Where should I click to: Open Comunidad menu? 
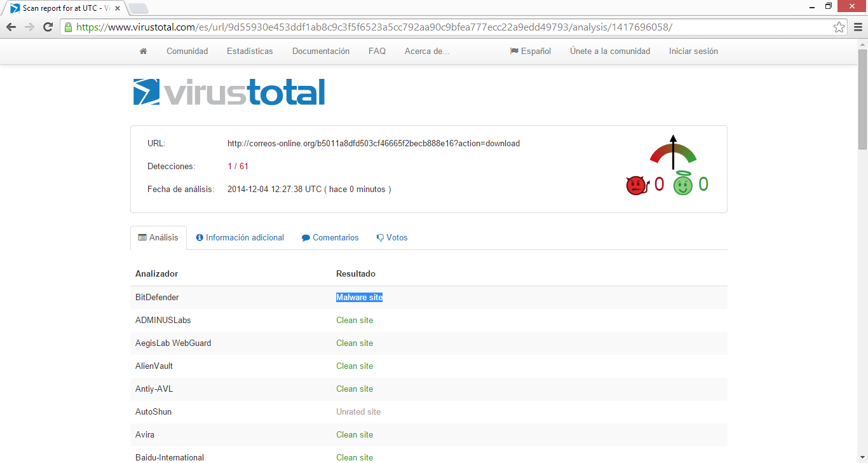tap(187, 51)
